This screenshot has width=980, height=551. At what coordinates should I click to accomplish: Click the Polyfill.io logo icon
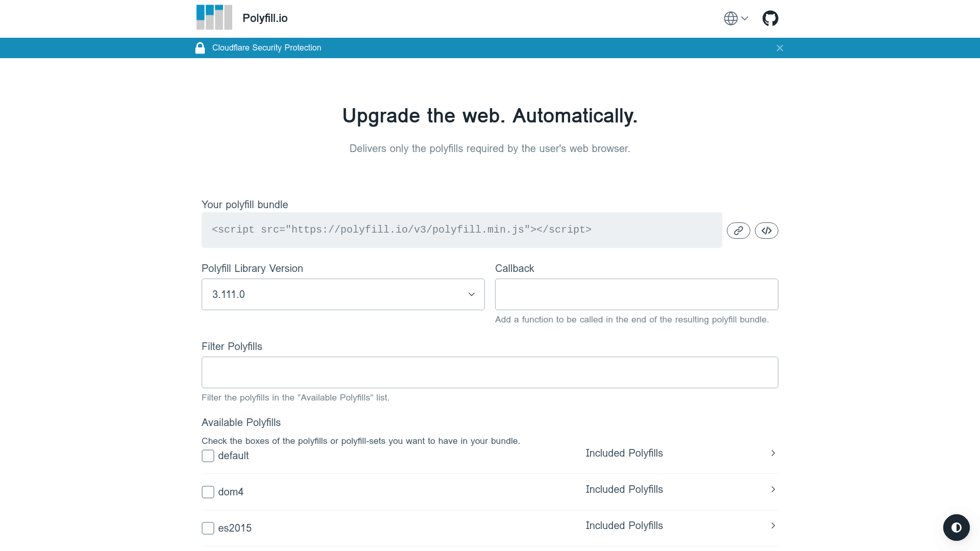[x=214, y=17]
